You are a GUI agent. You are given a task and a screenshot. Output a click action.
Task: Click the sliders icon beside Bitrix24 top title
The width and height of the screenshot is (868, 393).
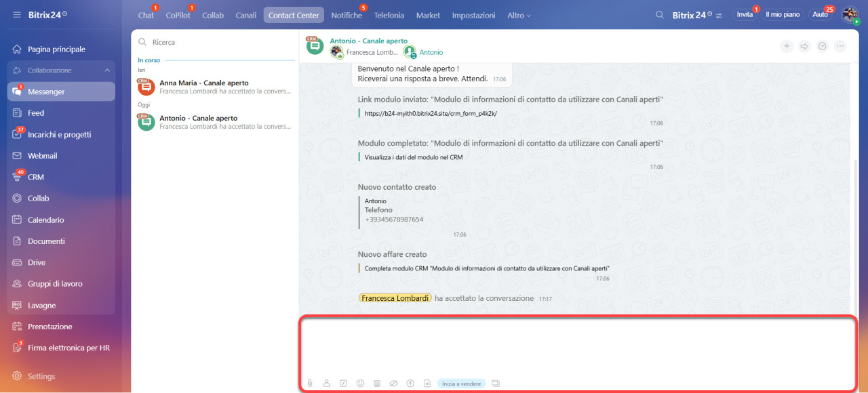pyautogui.click(x=719, y=15)
